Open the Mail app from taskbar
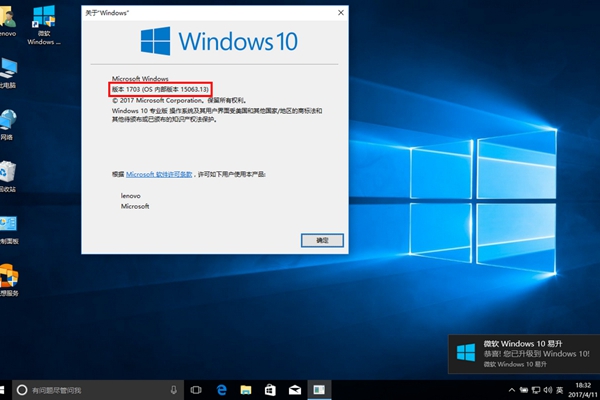The width and height of the screenshot is (600, 400). click(295, 390)
